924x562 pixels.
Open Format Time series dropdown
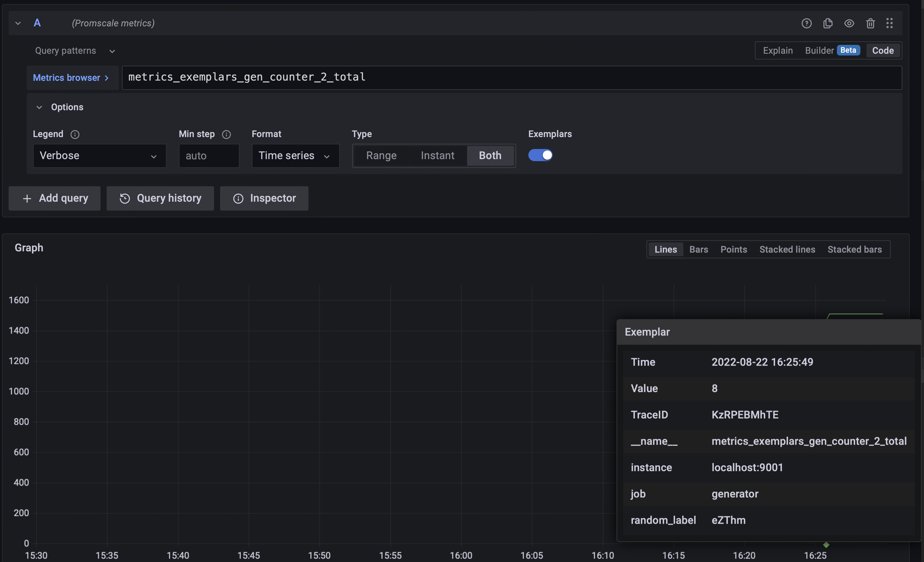pyautogui.click(x=295, y=156)
